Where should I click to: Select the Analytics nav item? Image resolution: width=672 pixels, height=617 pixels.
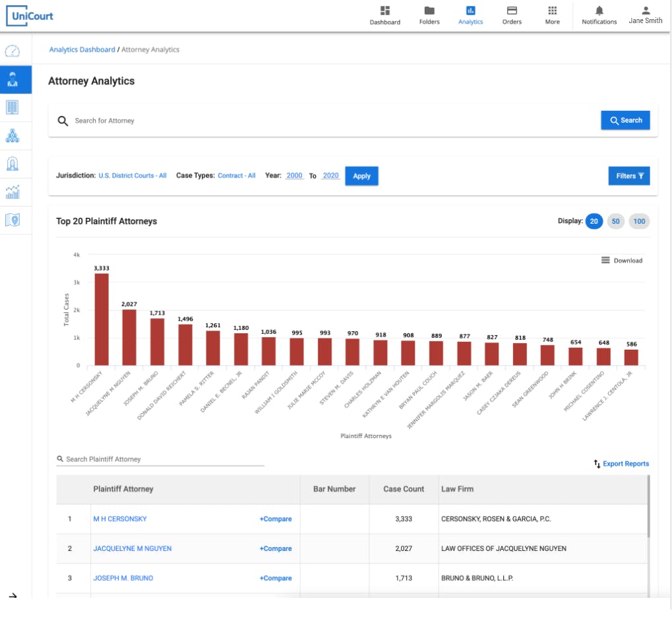coord(470,15)
